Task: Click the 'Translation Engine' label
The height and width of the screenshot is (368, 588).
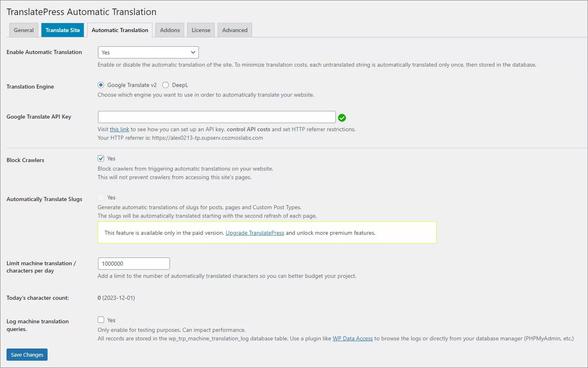Action: tap(30, 87)
